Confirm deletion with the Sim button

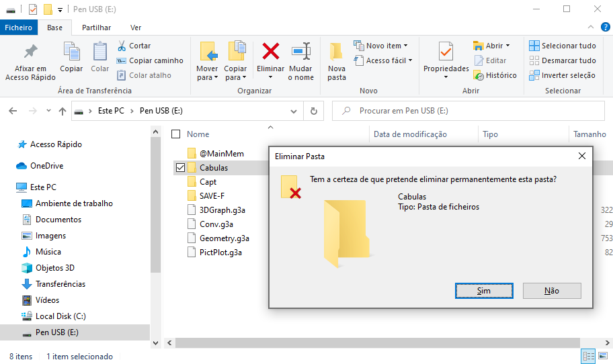(x=483, y=291)
